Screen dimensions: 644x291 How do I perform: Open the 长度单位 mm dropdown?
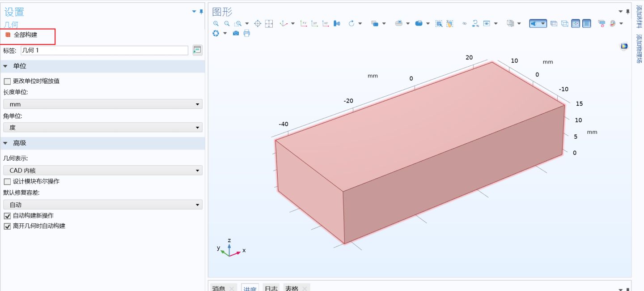tap(103, 104)
